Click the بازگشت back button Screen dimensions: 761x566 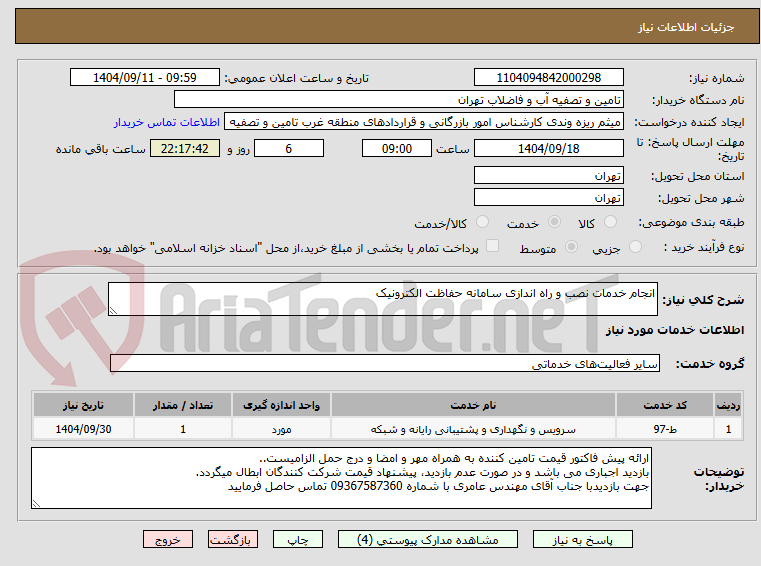[232, 539]
